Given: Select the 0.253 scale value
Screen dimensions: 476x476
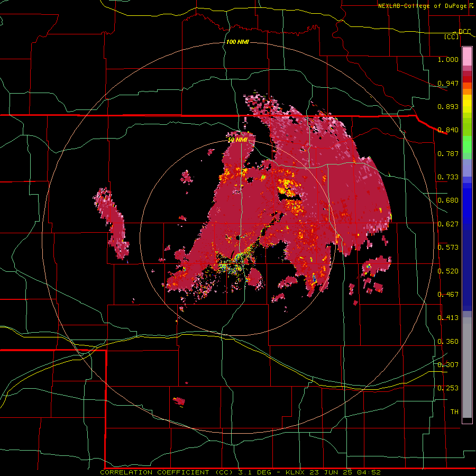Looking at the screenshot, I should 448,388.
